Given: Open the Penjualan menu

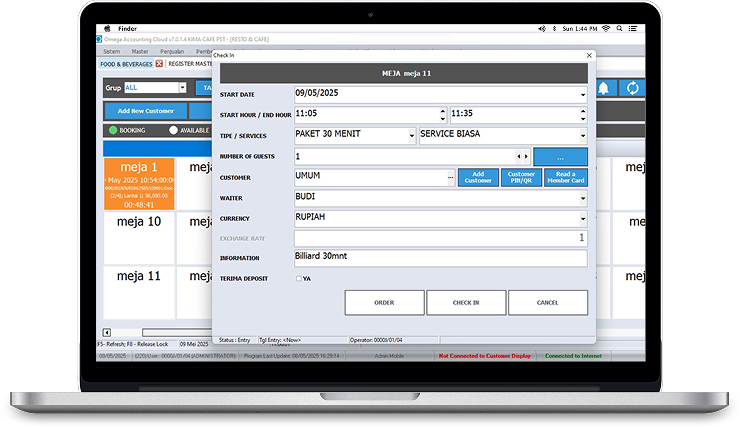Looking at the screenshot, I should (172, 51).
